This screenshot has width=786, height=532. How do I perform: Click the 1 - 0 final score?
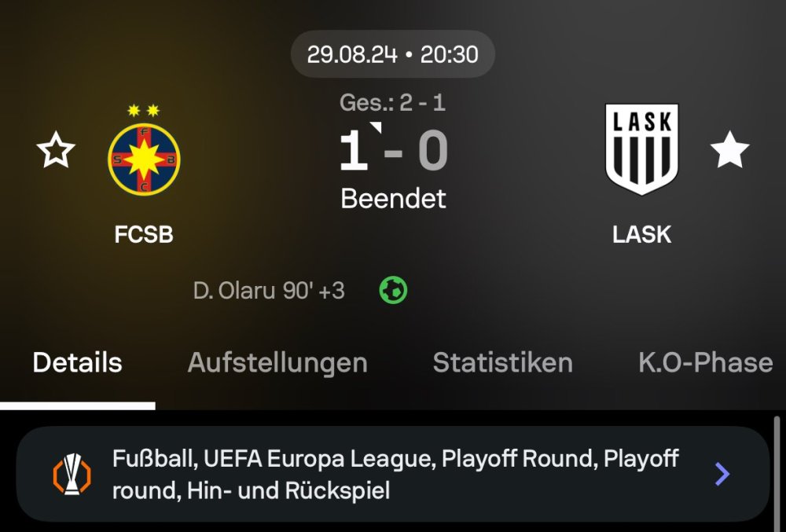click(x=393, y=151)
